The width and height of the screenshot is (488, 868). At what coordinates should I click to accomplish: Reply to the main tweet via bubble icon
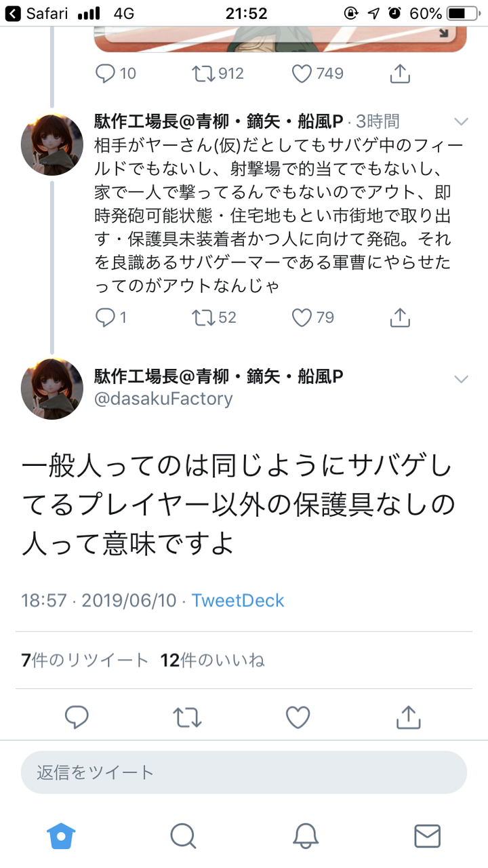tap(77, 717)
